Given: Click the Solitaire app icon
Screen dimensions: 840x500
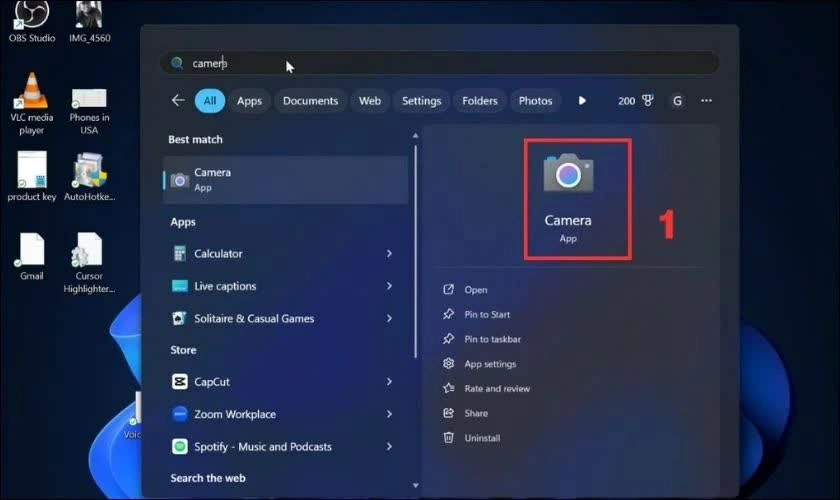Looking at the screenshot, I should pyautogui.click(x=179, y=318).
